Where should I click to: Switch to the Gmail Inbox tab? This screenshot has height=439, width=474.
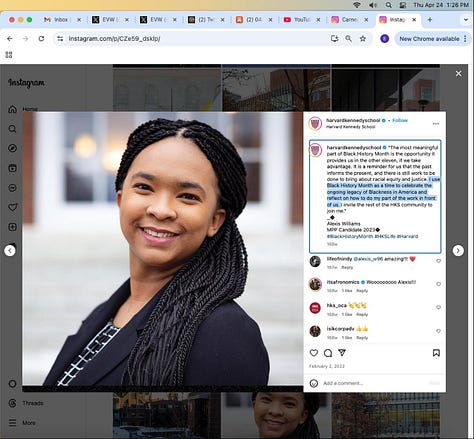tap(63, 20)
